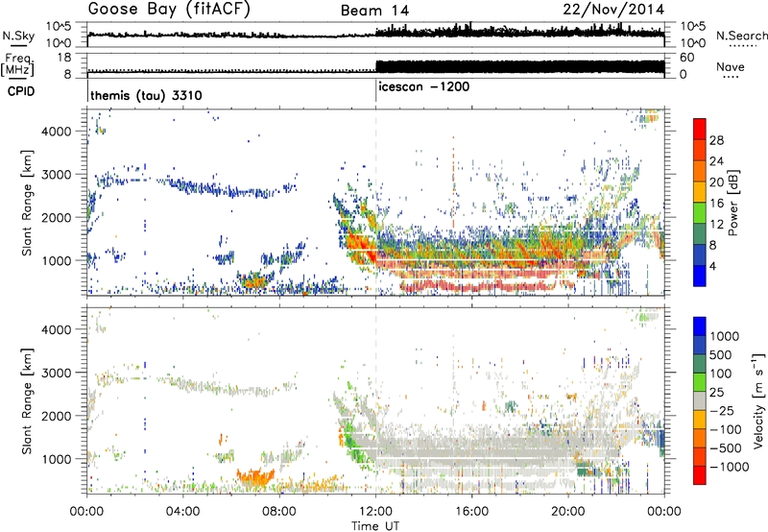Click the 'Nave' legend label

[x=730, y=66]
